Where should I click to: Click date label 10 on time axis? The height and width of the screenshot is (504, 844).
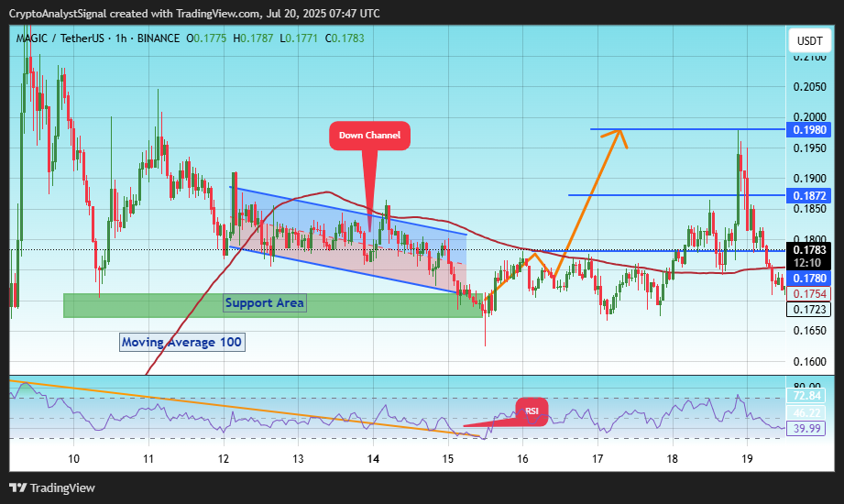pyautogui.click(x=73, y=459)
